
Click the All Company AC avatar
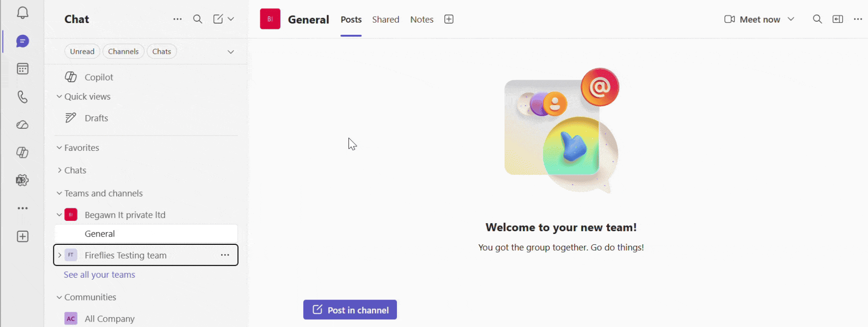(71, 318)
